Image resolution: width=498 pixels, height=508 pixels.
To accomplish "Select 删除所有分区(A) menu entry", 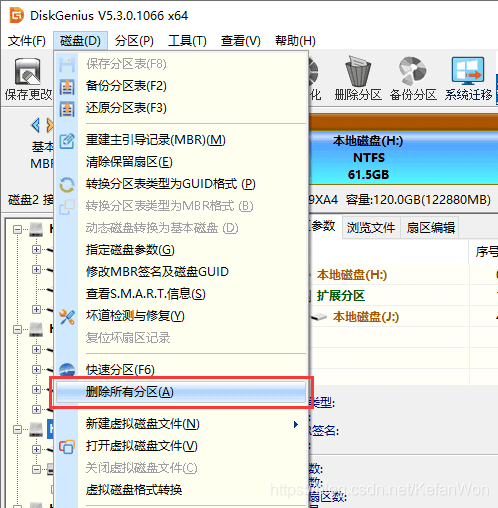I will click(181, 392).
